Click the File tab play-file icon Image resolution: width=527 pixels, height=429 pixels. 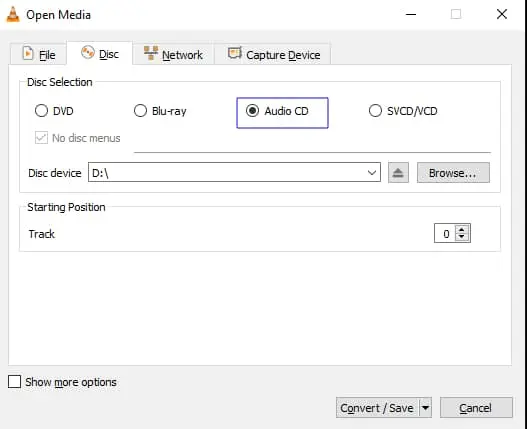click(28, 54)
